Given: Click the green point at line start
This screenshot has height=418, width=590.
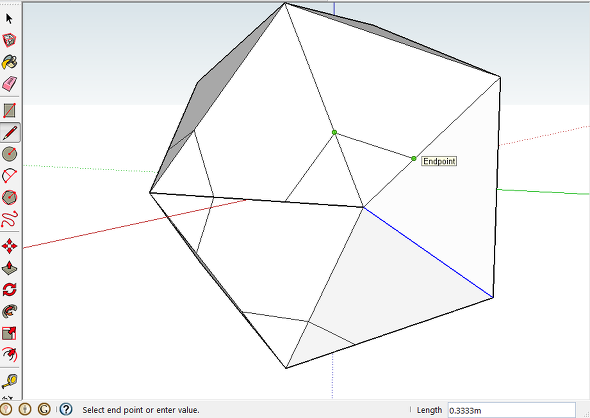Looking at the screenshot, I should tap(334, 132).
